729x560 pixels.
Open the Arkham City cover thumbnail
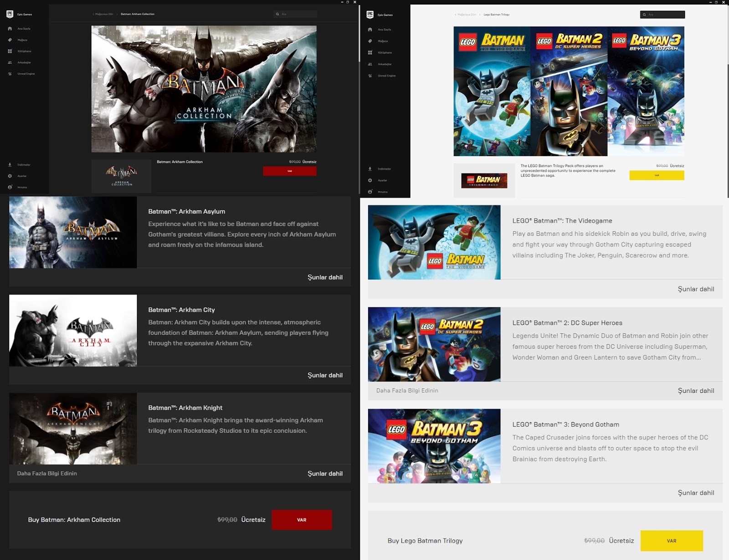73,331
